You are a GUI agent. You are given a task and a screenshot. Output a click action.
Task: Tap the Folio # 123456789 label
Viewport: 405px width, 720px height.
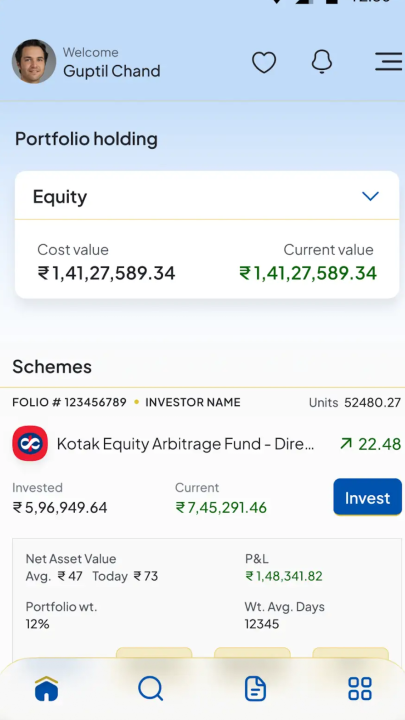(x=69, y=402)
